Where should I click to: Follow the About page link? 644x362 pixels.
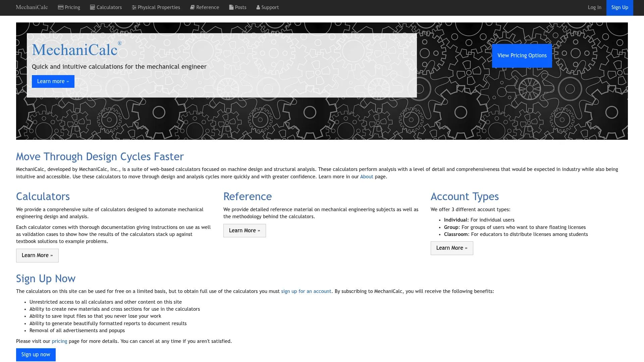click(x=367, y=177)
